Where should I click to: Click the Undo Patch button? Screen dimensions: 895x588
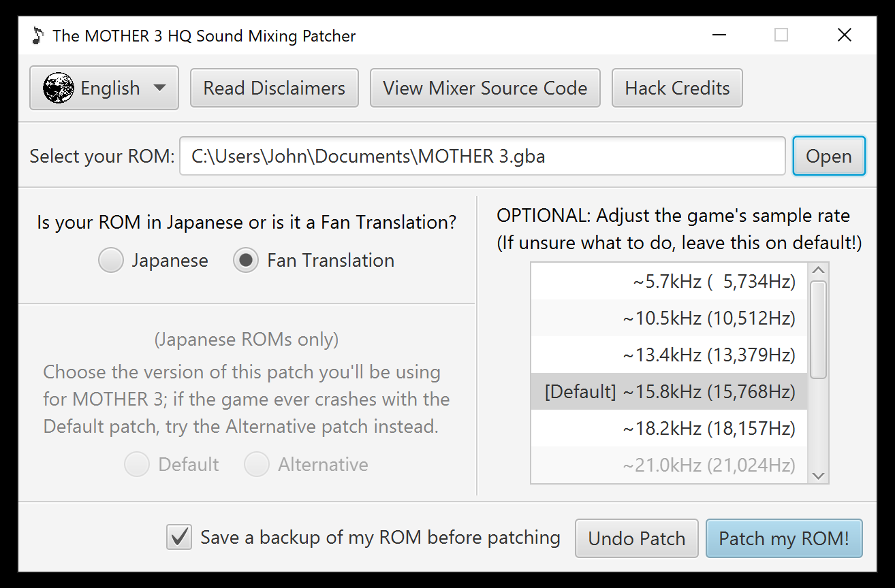[637, 538]
